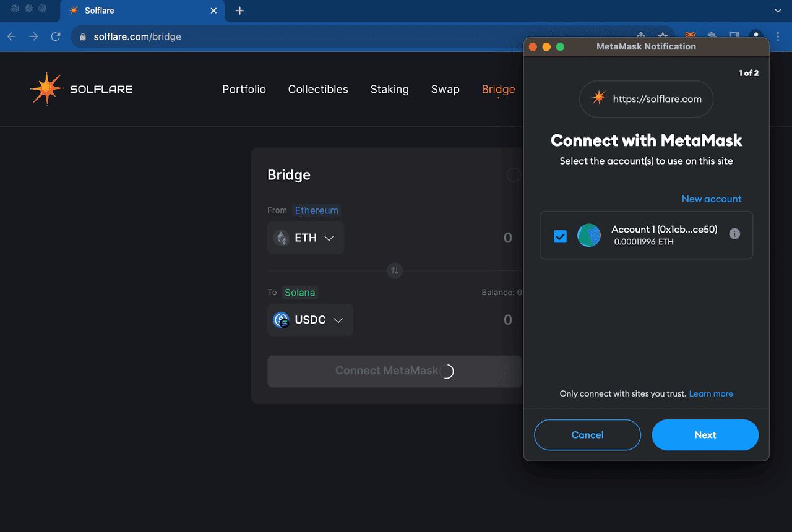Image resolution: width=792 pixels, height=532 pixels.
Task: Click the Account 1 info icon
Action: (x=734, y=234)
